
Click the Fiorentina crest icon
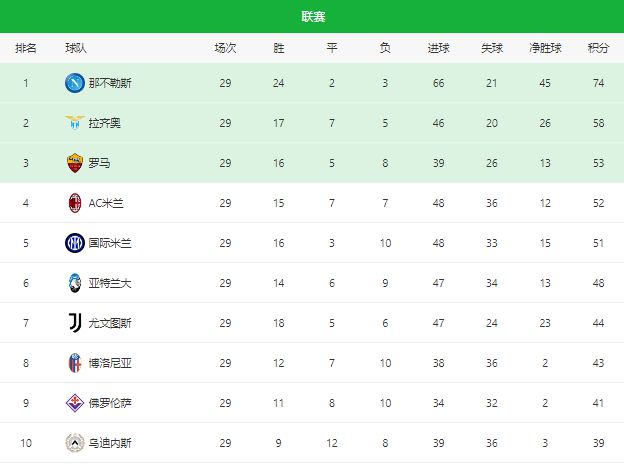coord(75,403)
